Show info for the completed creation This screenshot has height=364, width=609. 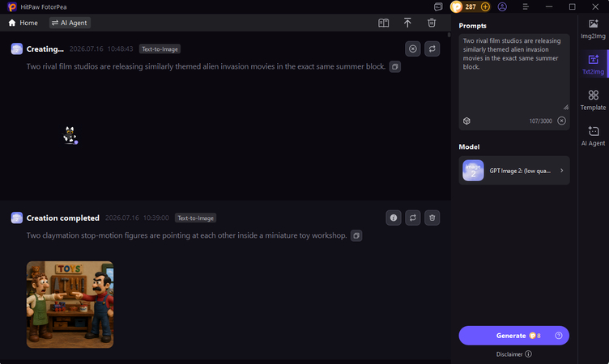coord(394,218)
